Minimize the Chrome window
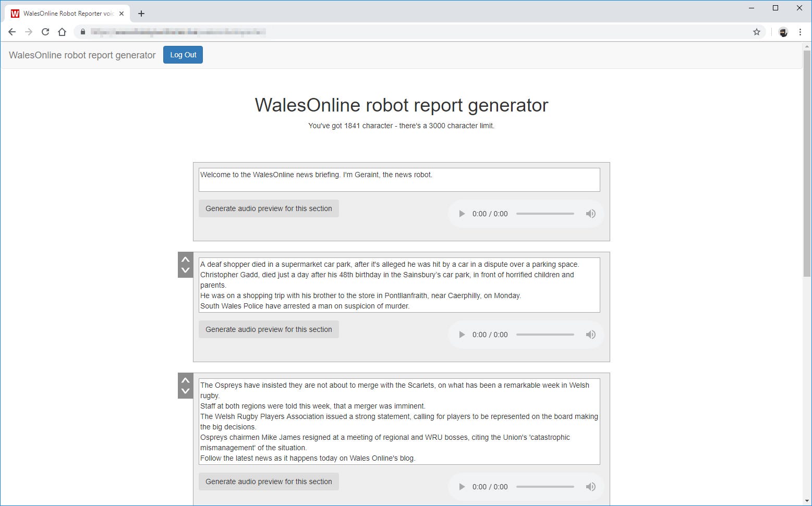812x506 pixels. pyautogui.click(x=752, y=8)
